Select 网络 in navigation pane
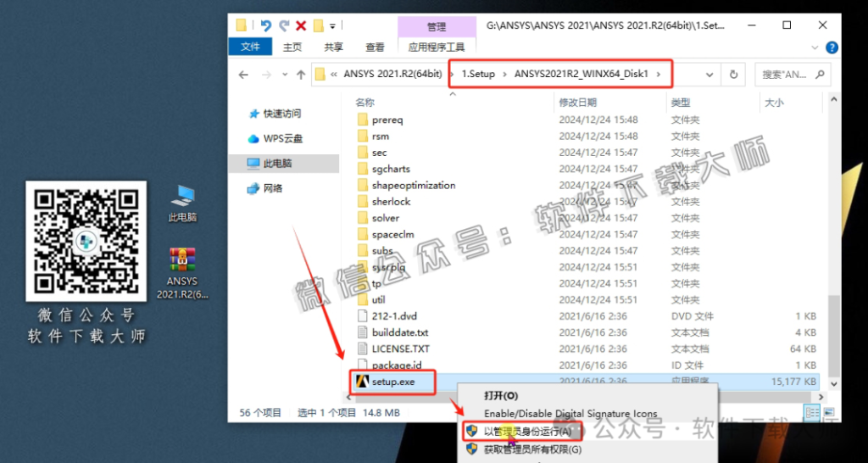Image resolution: width=868 pixels, height=463 pixels. pos(273,188)
